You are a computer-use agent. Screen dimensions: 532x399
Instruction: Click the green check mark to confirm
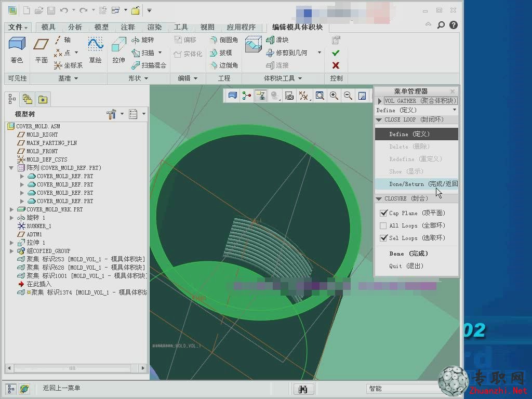[x=336, y=53]
